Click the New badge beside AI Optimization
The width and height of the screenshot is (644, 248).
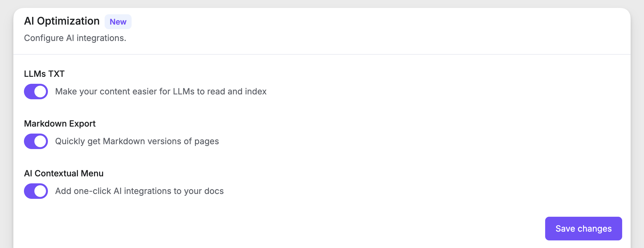click(118, 22)
